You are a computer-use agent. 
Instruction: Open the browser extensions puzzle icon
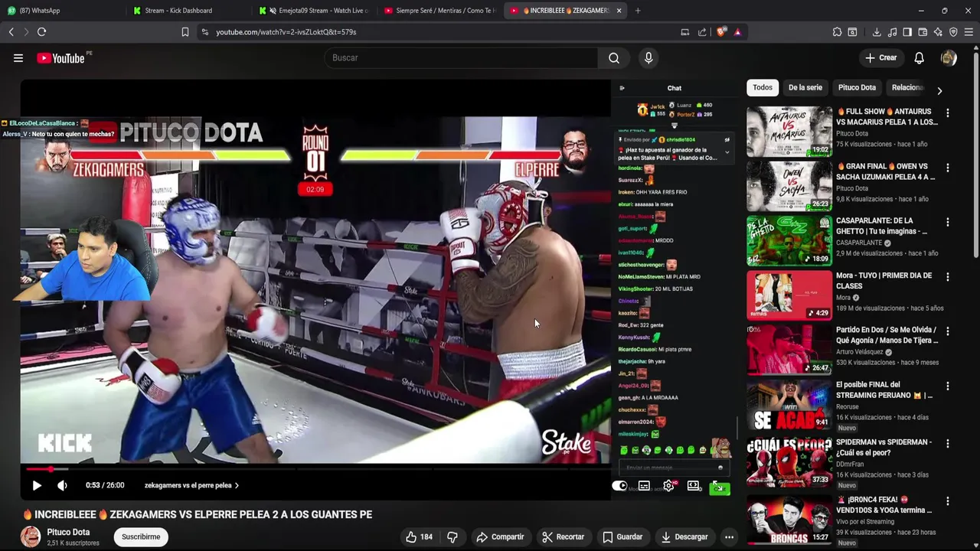coord(837,32)
